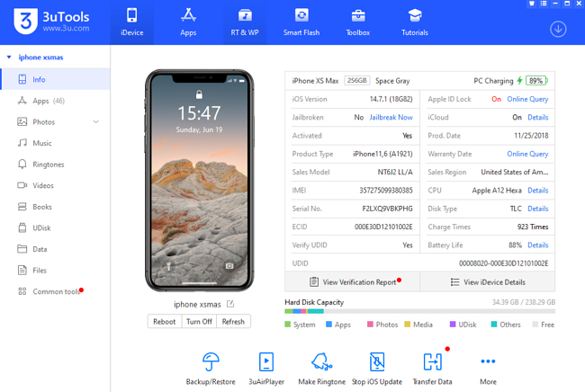Click the UDisk purple legend swatch
The image size is (585, 392).
[453, 325]
